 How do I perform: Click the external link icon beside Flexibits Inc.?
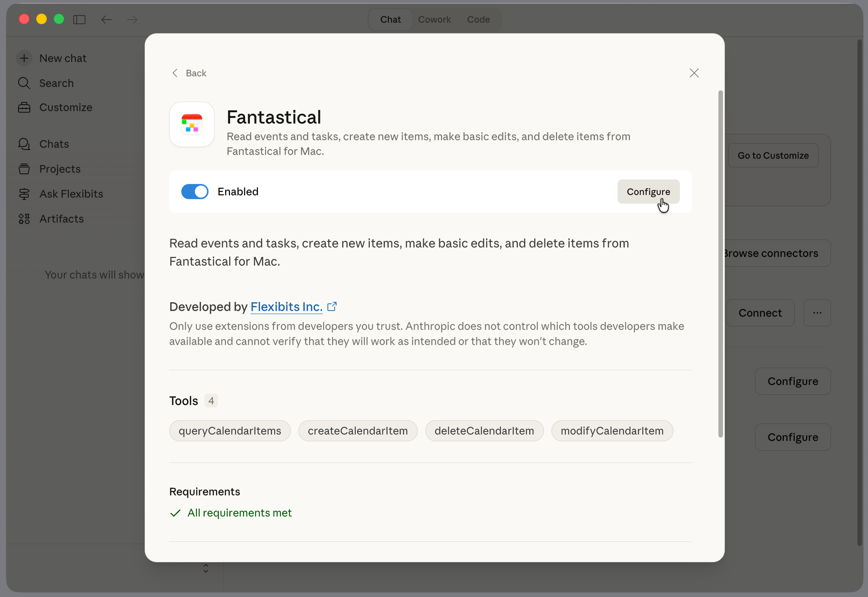(x=332, y=306)
